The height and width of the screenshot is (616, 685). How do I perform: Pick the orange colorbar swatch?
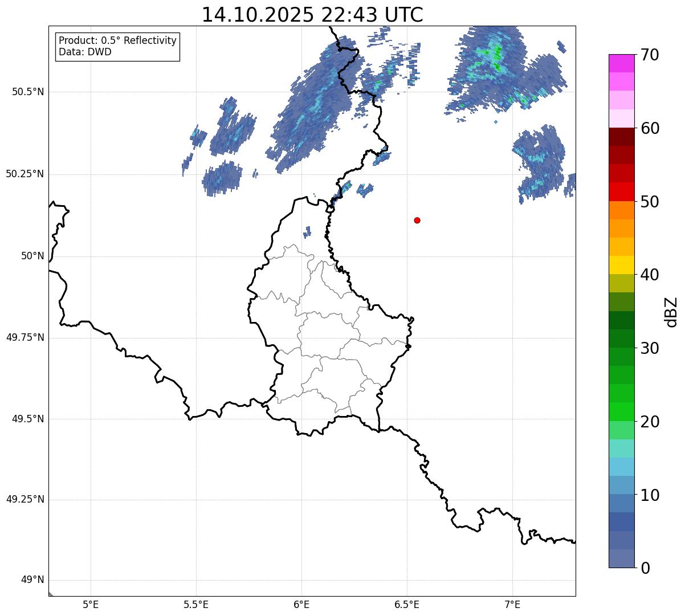(x=621, y=210)
